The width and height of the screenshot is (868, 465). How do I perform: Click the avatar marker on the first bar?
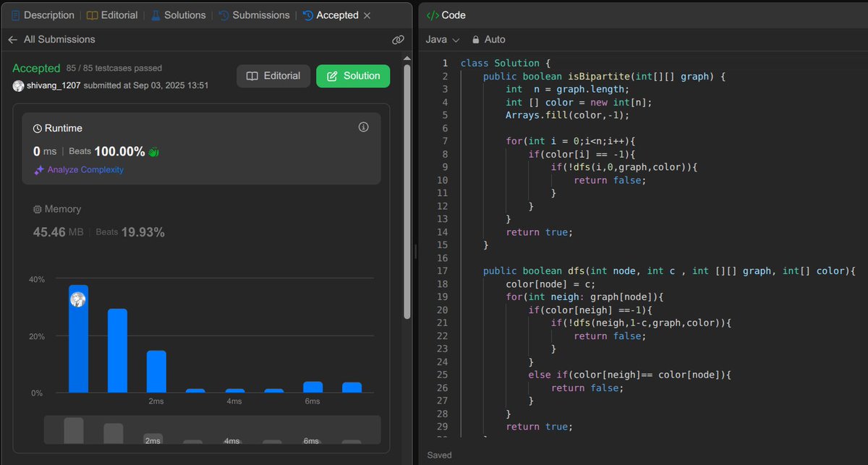(78, 299)
